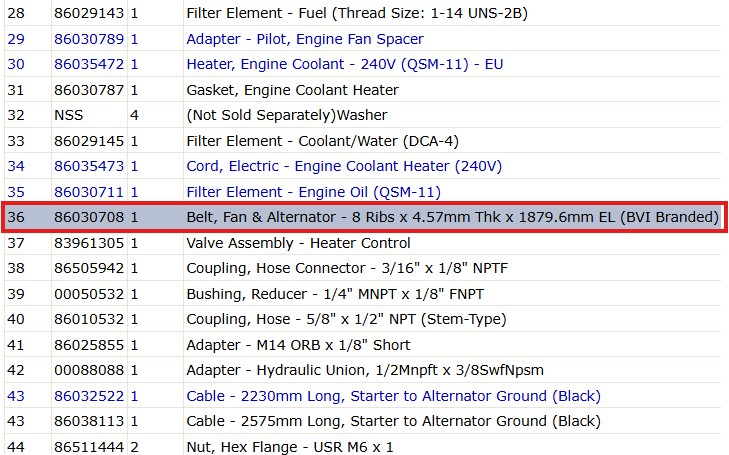Click Adapter - Pilot, Engine Fan Spacer link

[x=305, y=39]
